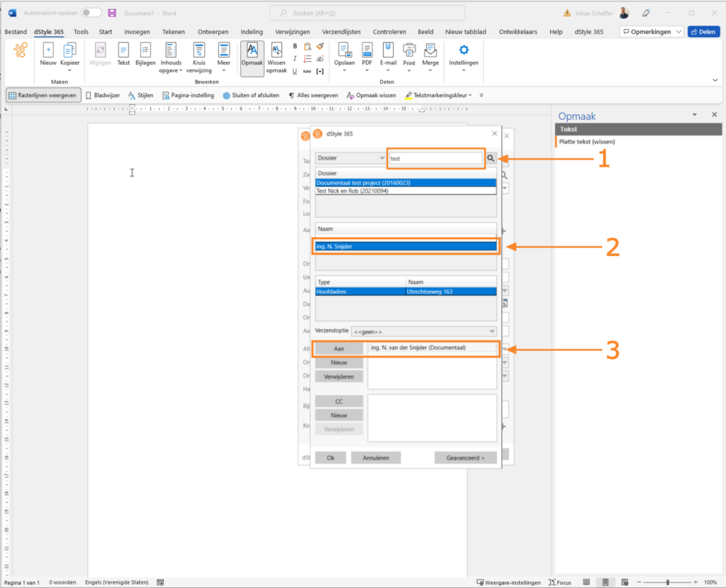Open Bijlagen in the Bewerken group
Image resolution: width=726 pixels, height=588 pixels.
pos(145,55)
